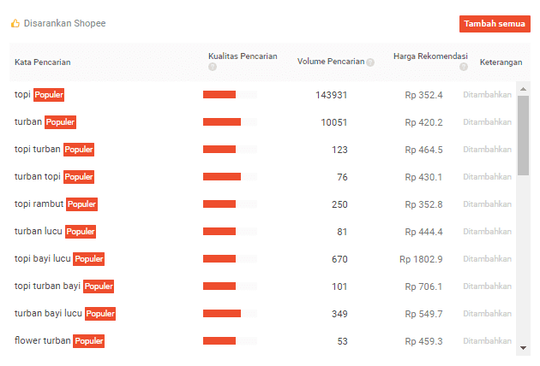Click the Populer badge next to turban topi

point(79,177)
